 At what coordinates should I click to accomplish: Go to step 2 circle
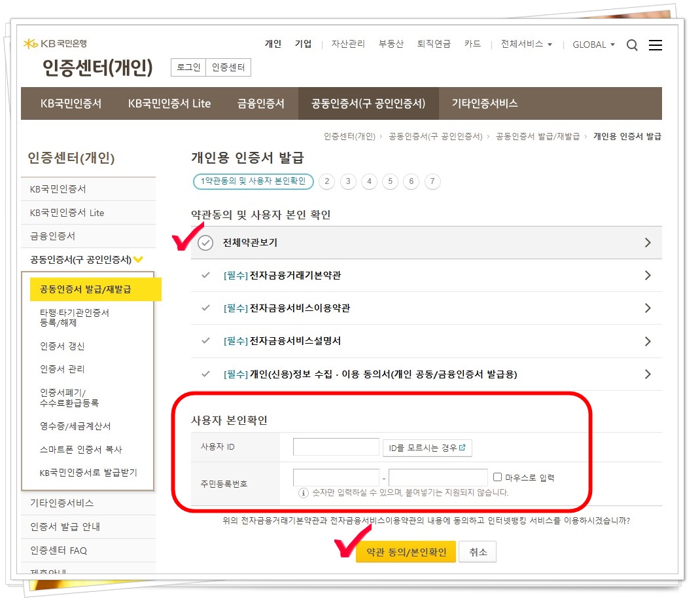point(327,181)
